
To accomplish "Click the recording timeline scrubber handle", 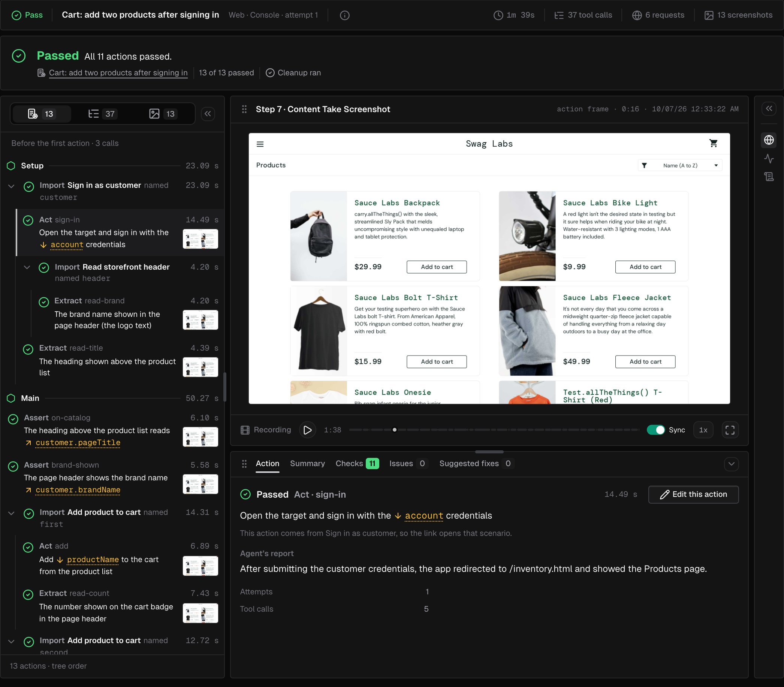I will click(394, 430).
